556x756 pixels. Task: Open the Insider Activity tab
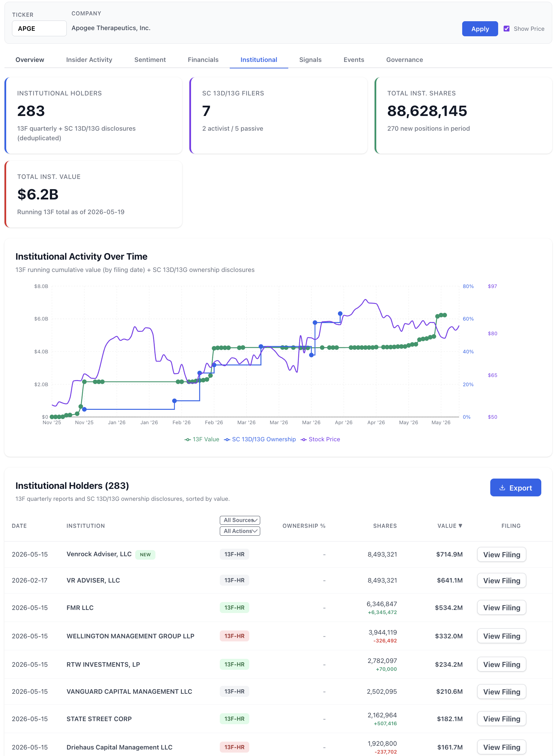pos(89,60)
